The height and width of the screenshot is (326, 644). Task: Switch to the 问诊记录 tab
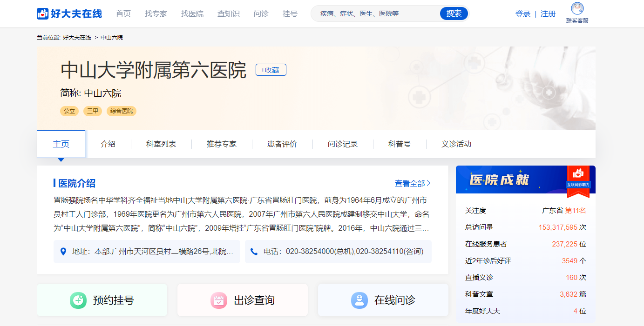343,144
